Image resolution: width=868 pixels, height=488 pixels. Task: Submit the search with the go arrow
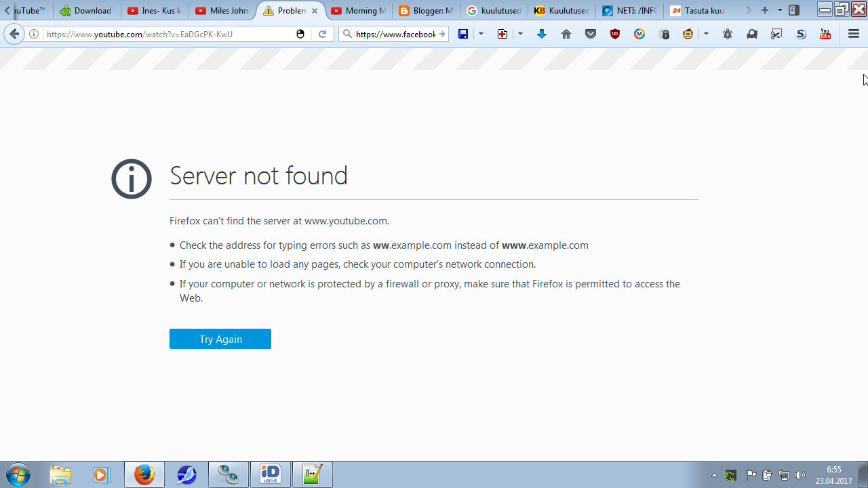pyautogui.click(x=442, y=34)
